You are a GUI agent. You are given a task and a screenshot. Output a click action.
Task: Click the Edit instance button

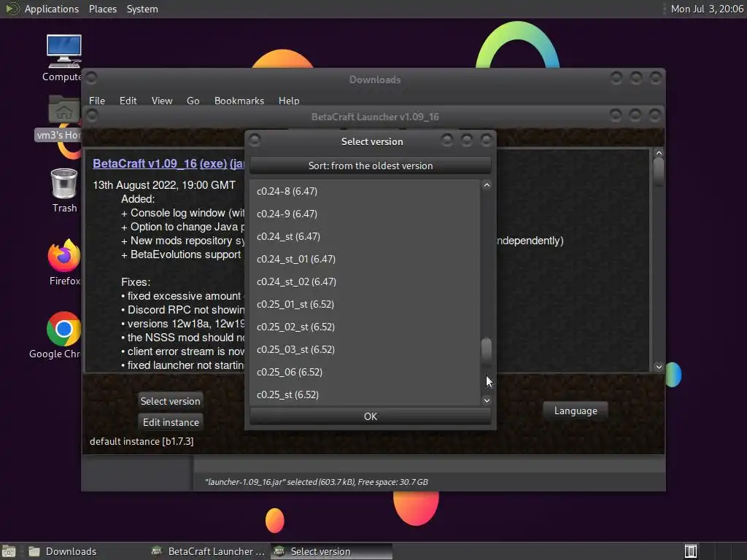click(171, 422)
